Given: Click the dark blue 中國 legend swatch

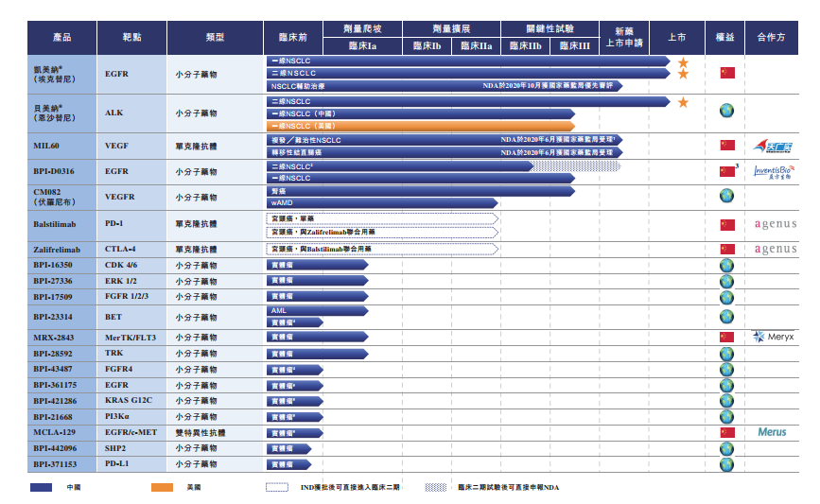Looking at the screenshot, I should pyautogui.click(x=42, y=487).
